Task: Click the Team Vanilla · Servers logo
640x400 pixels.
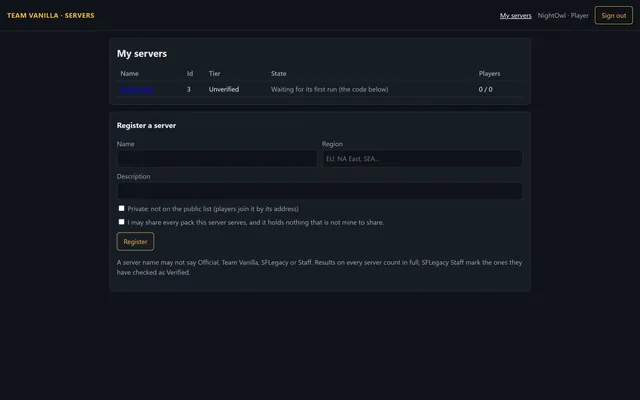Action: click(51, 16)
